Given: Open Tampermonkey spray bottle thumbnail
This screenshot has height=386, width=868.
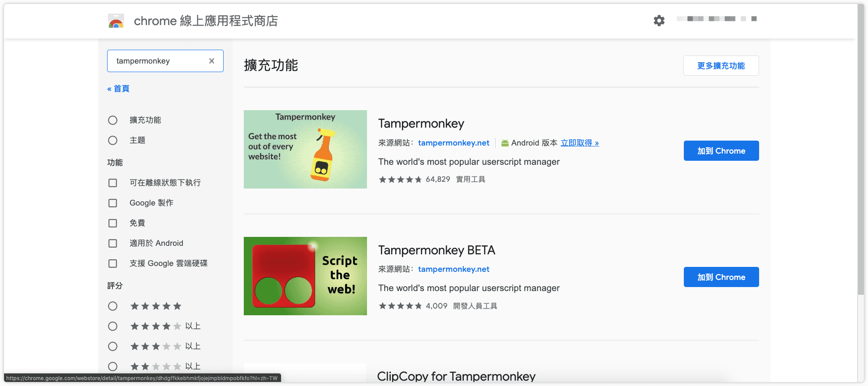Looking at the screenshot, I should tap(305, 149).
